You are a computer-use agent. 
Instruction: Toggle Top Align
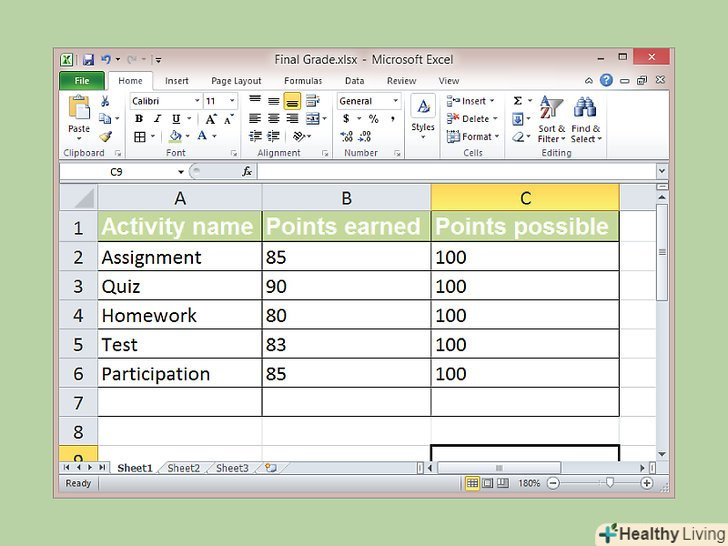point(255,101)
